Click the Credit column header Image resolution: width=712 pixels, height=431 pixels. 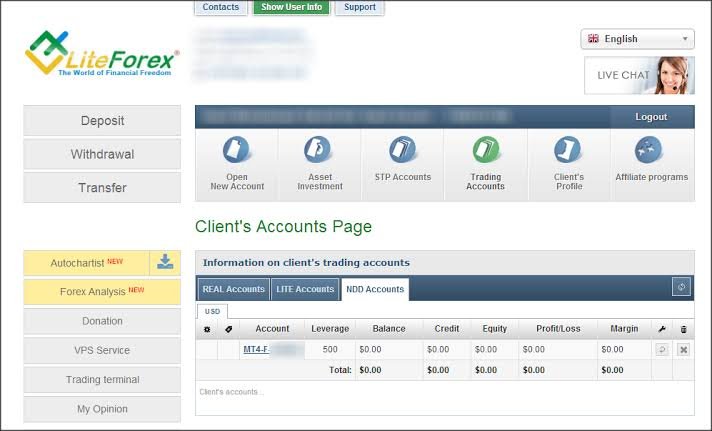coord(447,329)
